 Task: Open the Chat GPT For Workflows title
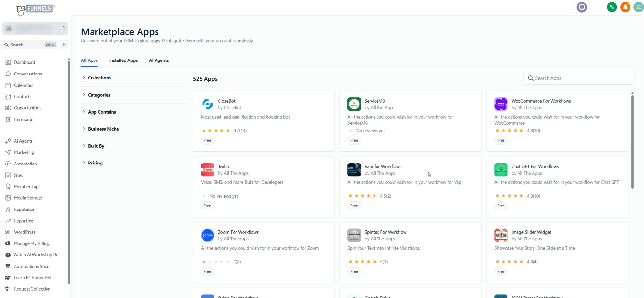[535, 166]
